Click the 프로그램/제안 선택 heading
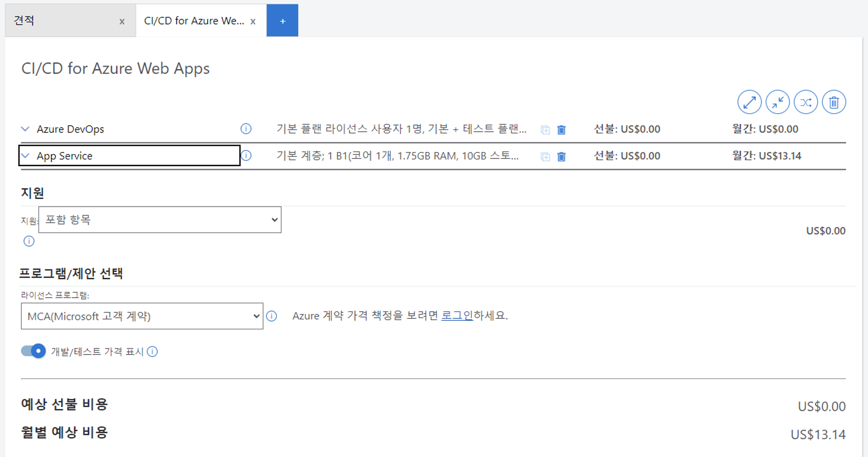This screenshot has height=457, width=868. pyautogui.click(x=72, y=274)
